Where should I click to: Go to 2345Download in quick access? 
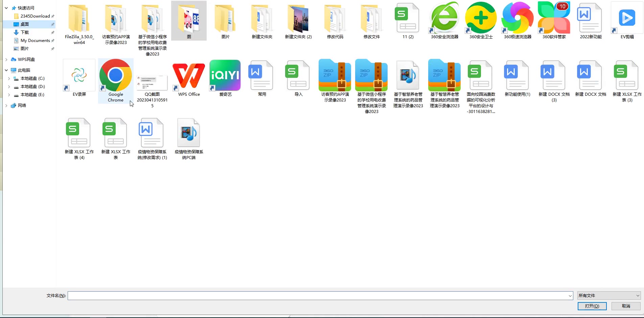pos(35,16)
